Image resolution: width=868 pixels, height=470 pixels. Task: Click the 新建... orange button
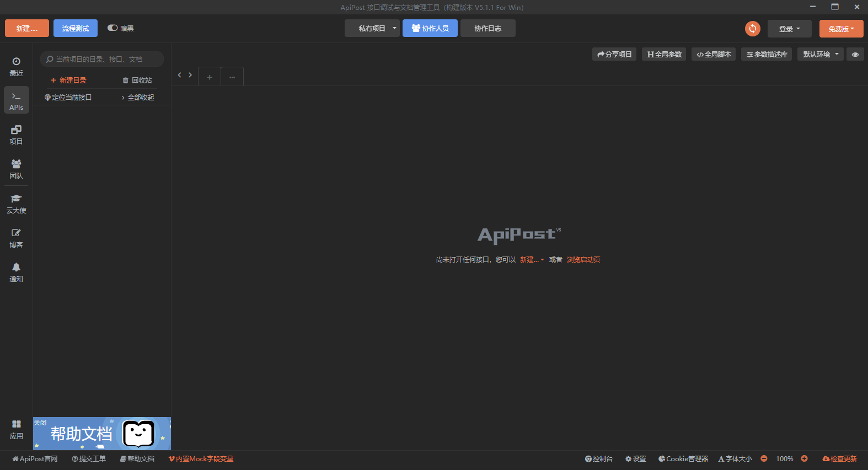(27, 28)
